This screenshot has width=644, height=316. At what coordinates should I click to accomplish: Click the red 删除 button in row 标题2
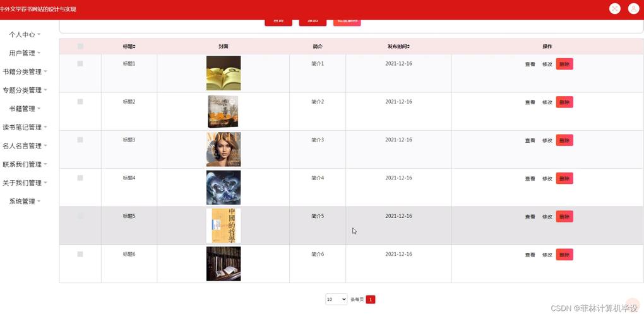(564, 102)
